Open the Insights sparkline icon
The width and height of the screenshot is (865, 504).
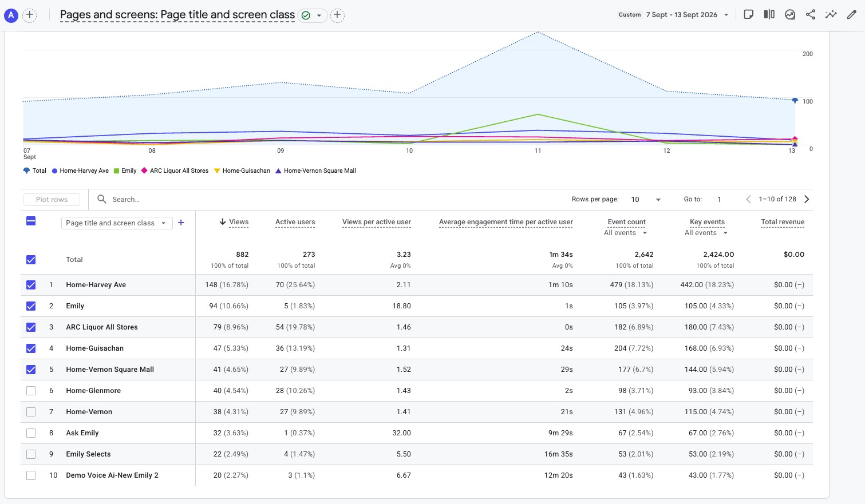click(x=831, y=15)
